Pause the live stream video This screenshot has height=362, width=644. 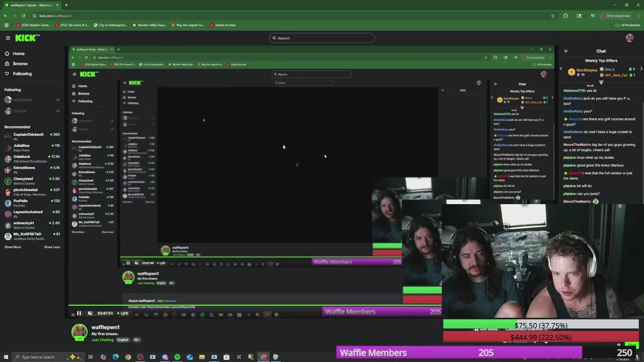click(79, 313)
